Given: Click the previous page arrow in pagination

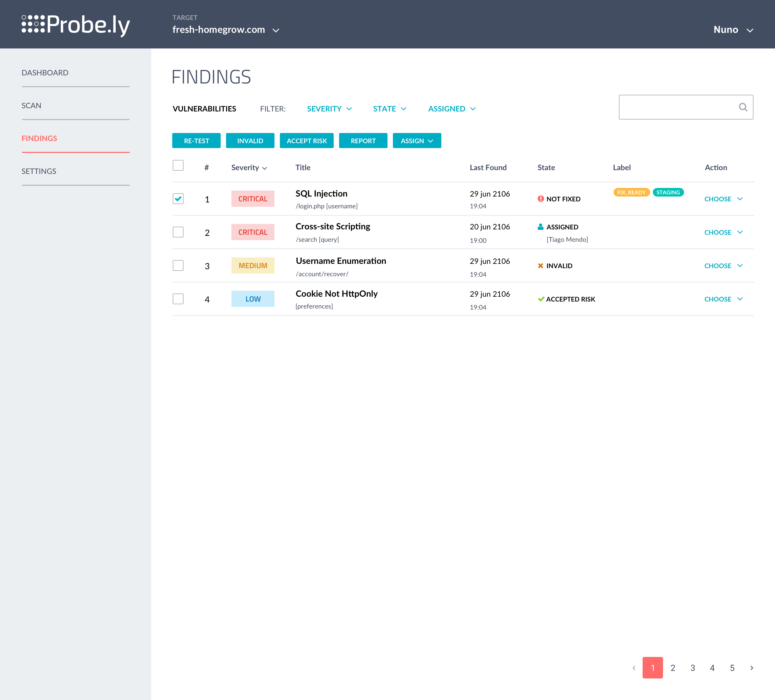Looking at the screenshot, I should (635, 668).
